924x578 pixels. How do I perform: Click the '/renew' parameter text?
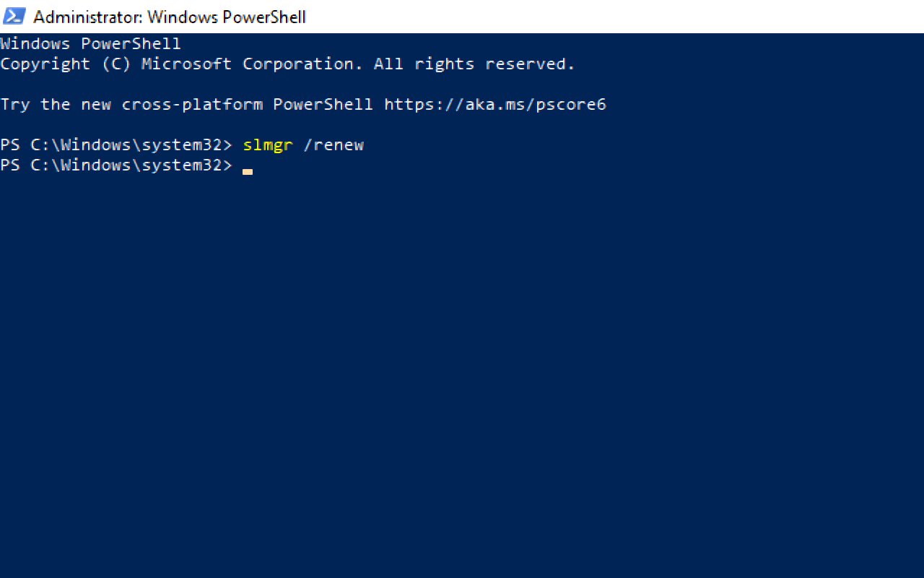tap(334, 145)
